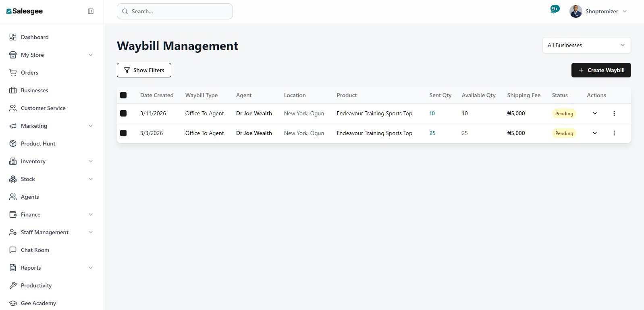Open the All Businesses dropdown
644x310 pixels.
coord(586,45)
